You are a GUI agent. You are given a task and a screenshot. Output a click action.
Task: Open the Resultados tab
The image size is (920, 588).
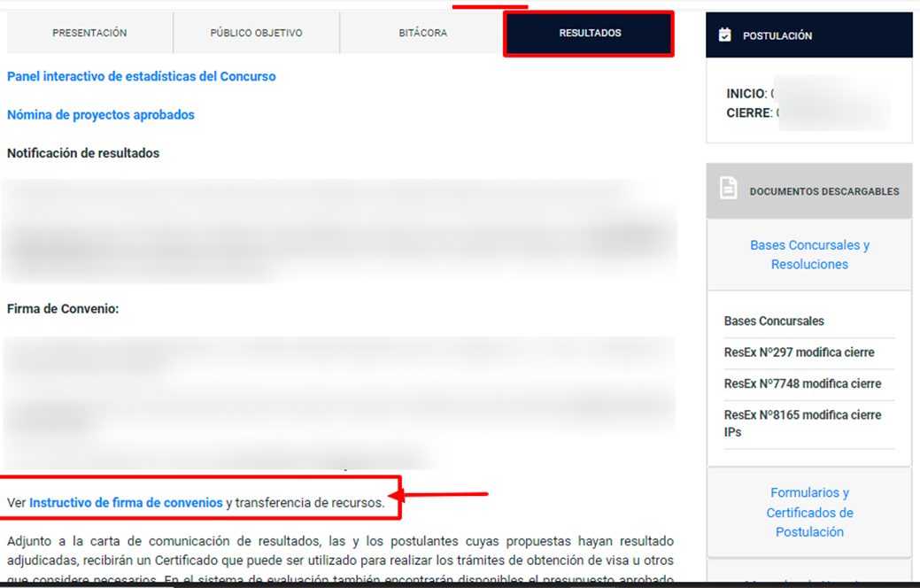click(589, 34)
